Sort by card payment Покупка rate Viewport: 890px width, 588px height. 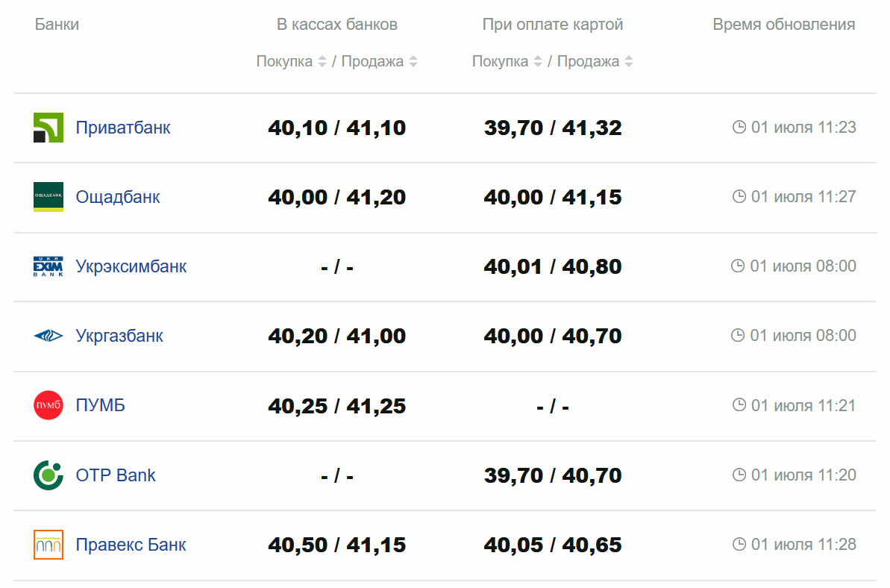click(x=538, y=62)
